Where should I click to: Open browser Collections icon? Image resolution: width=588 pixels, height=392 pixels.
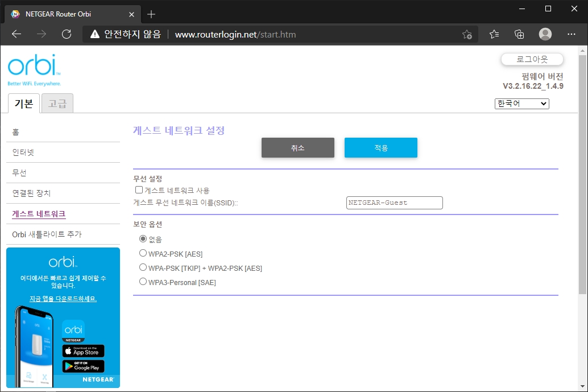519,34
